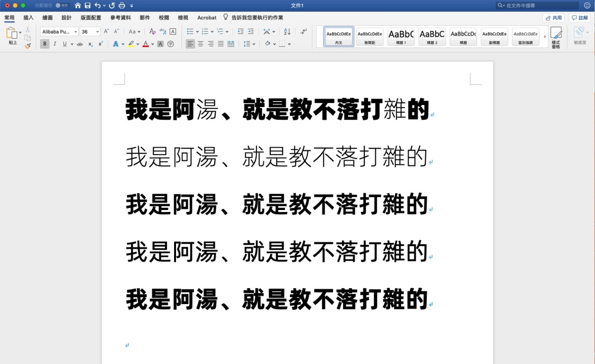595x364 pixels.
Task: Open phonetic guide icon
Action: coord(163,31)
